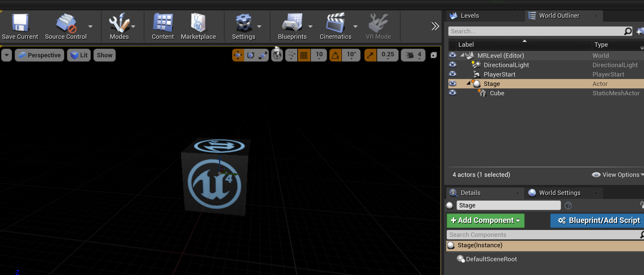The image size is (644, 275).
Task: Collapse the Stage tree item
Action: coord(468,83)
